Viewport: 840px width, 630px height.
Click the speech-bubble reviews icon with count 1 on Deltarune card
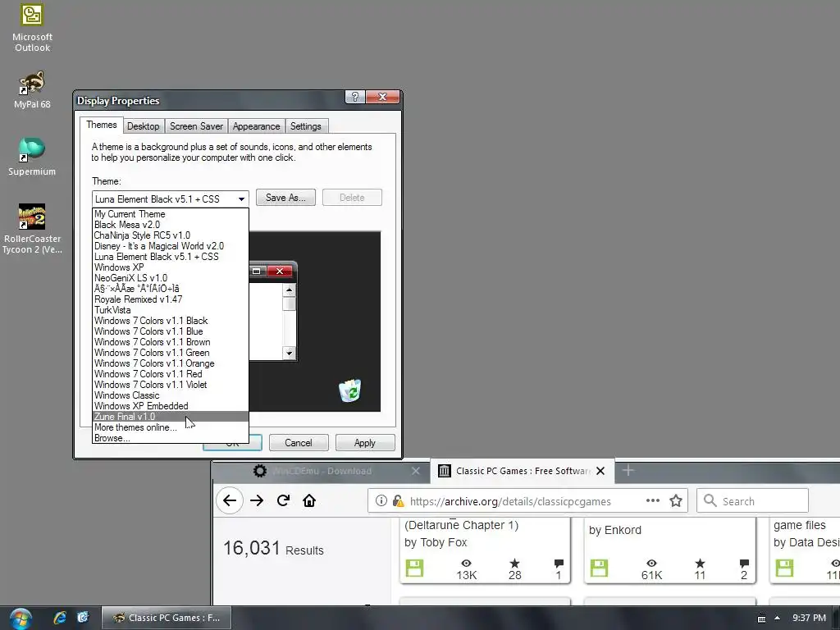pos(559,563)
